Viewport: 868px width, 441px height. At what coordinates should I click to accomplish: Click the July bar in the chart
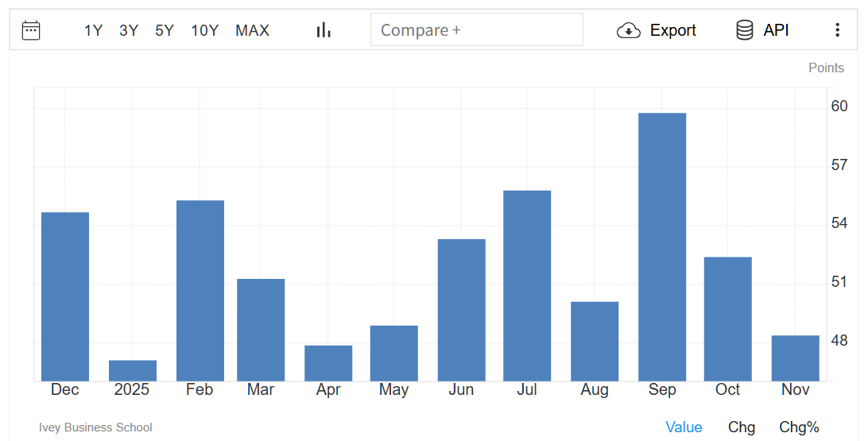[x=527, y=285]
